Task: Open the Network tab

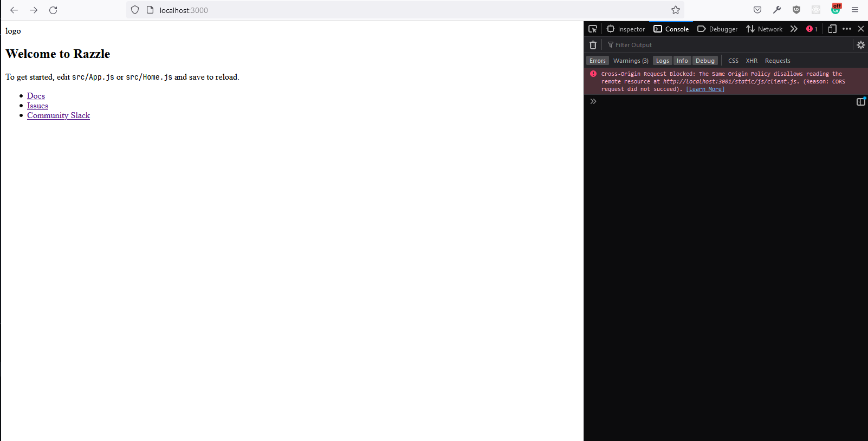Action: pyautogui.click(x=764, y=29)
